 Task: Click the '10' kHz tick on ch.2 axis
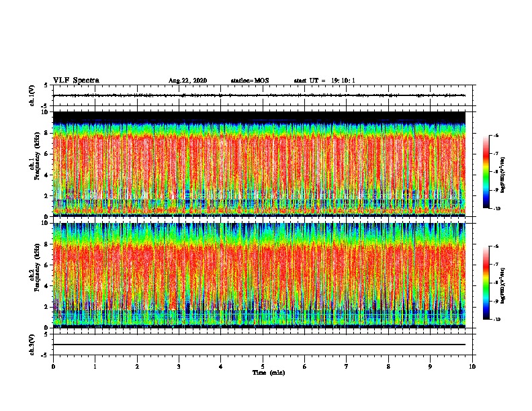click(x=45, y=223)
